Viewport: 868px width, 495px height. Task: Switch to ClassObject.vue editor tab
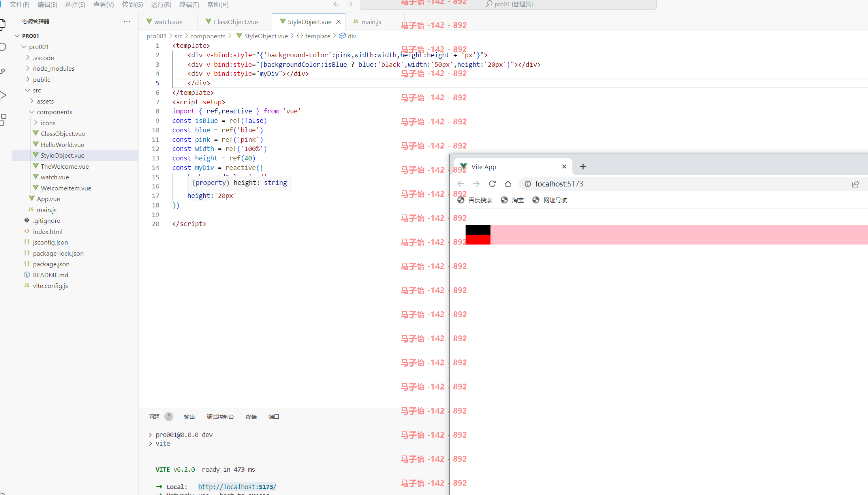click(235, 22)
